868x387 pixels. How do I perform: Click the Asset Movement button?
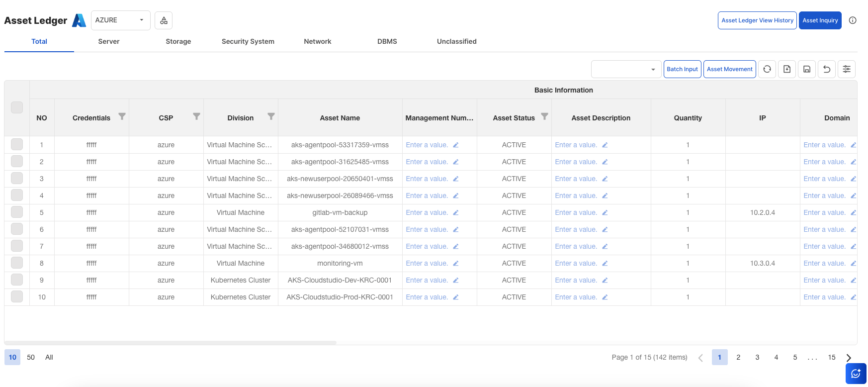729,69
